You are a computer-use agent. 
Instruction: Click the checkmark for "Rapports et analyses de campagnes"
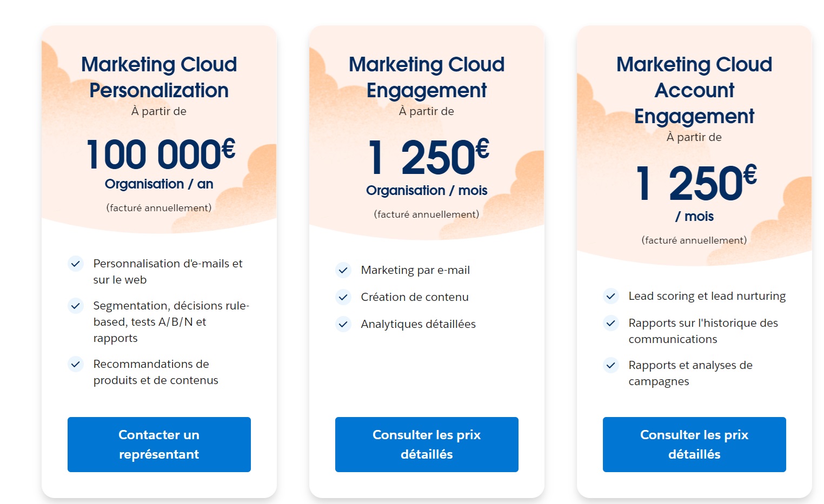tap(611, 365)
